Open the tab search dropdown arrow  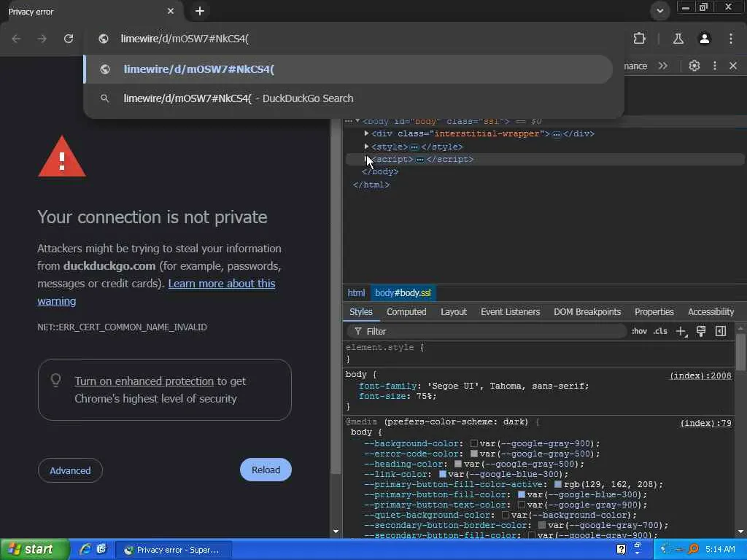pos(659,10)
